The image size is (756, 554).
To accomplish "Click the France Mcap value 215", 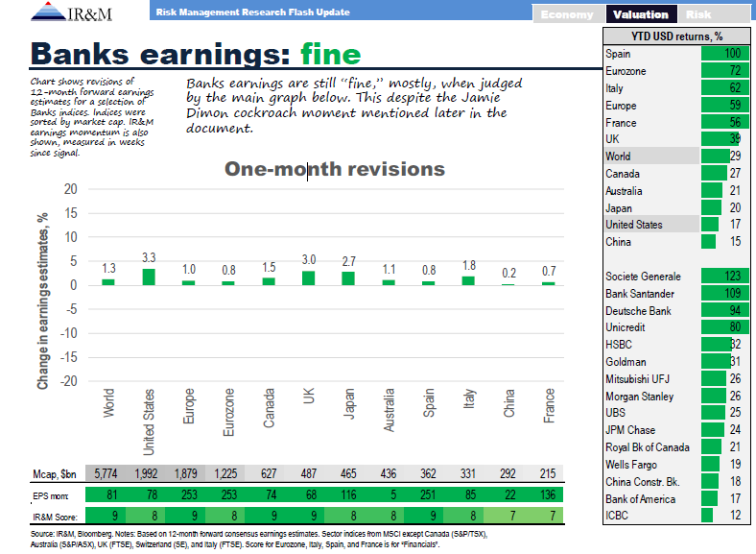I will 547,474.
